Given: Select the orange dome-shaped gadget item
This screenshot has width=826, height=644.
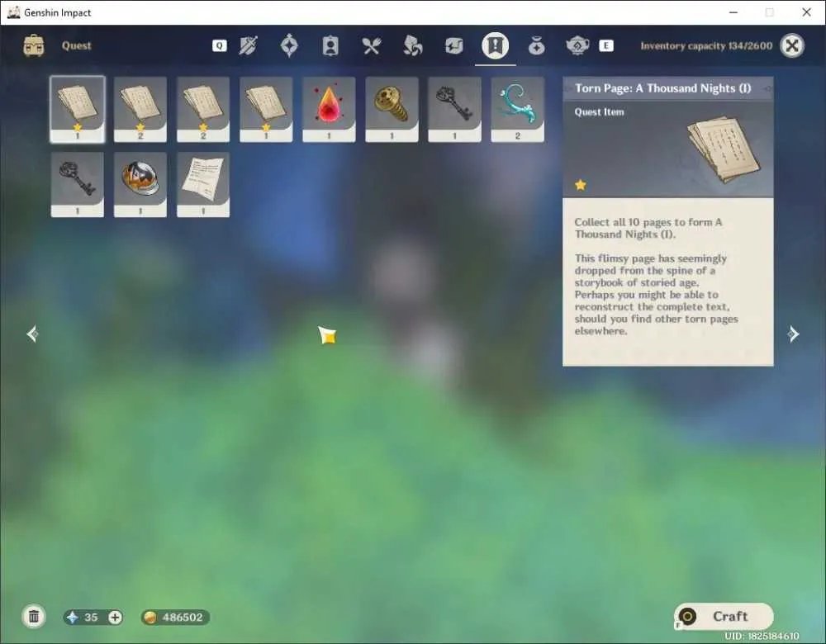Looking at the screenshot, I should (140, 184).
